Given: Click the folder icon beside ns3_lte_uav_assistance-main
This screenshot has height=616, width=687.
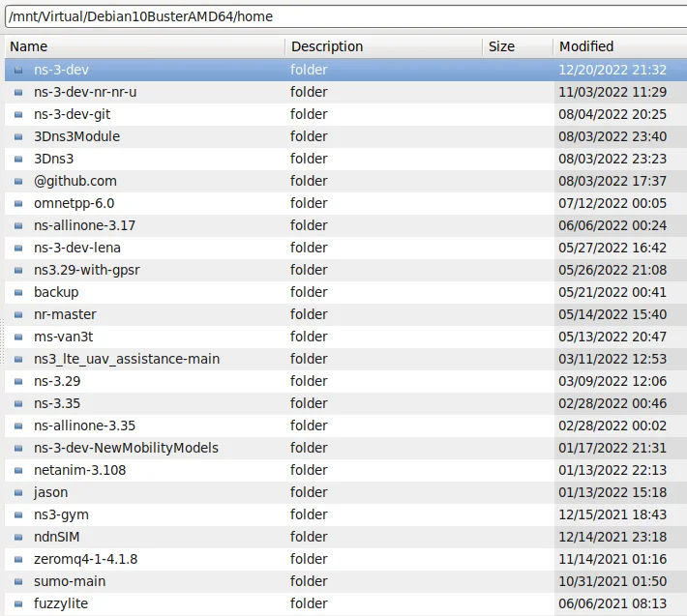Looking at the screenshot, I should click(x=18, y=359).
